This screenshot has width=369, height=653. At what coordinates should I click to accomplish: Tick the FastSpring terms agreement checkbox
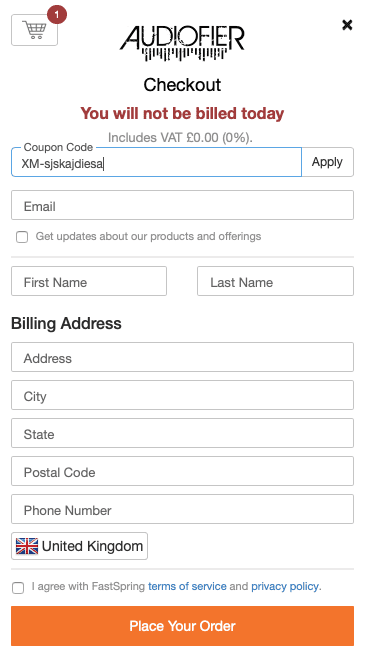(x=18, y=588)
